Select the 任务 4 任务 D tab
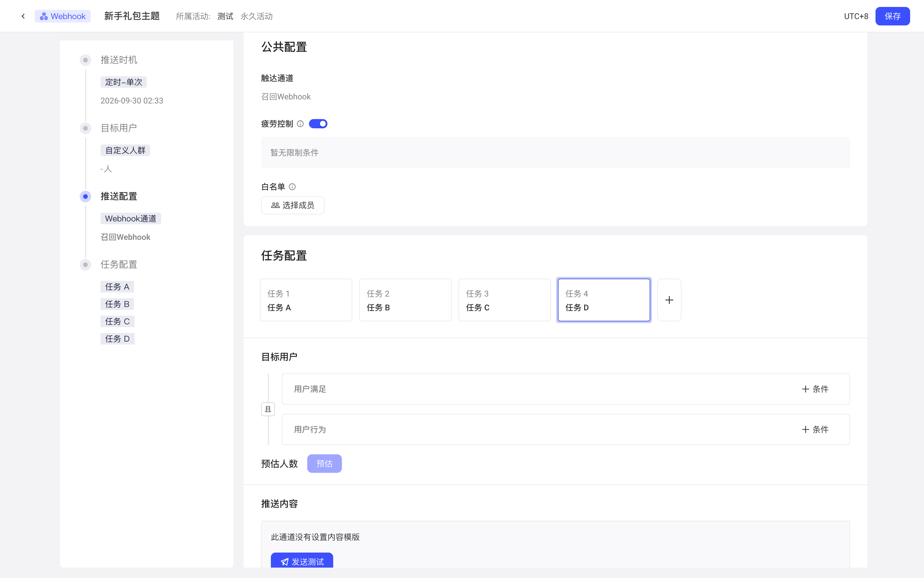 pyautogui.click(x=604, y=300)
